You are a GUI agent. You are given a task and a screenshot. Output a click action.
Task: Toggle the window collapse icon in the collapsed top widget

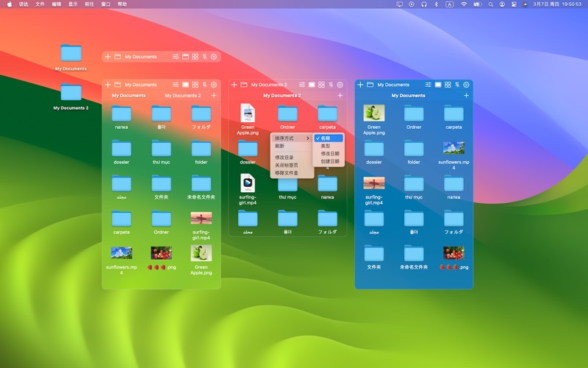186,57
